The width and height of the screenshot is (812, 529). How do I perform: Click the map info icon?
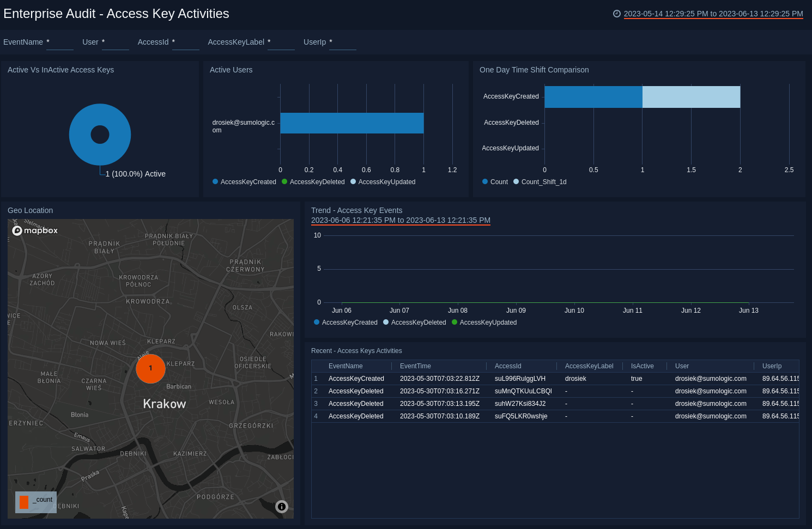click(282, 507)
